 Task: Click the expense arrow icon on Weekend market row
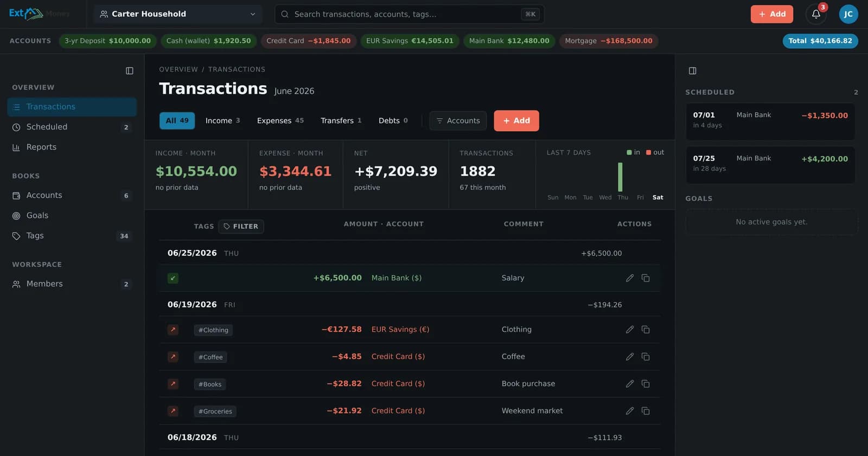coord(173,411)
